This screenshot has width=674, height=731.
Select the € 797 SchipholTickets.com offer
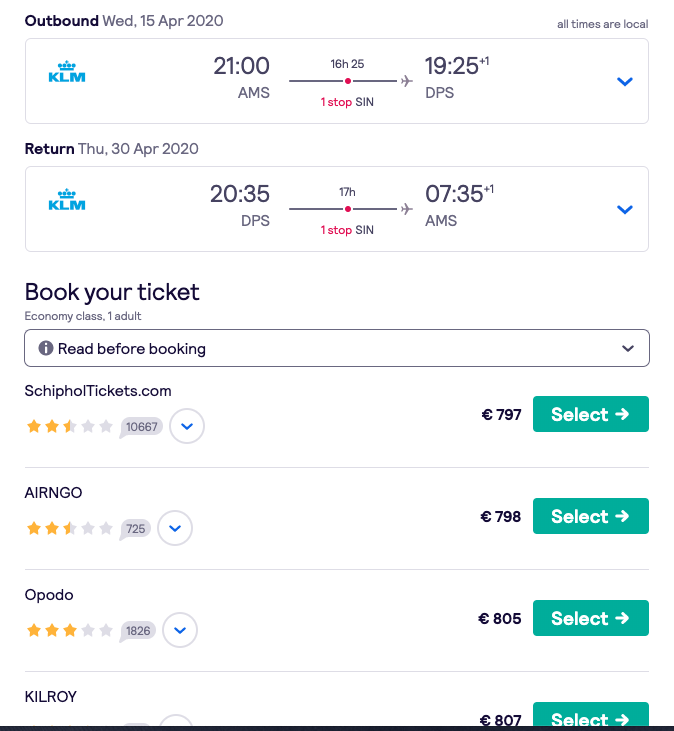click(x=591, y=414)
